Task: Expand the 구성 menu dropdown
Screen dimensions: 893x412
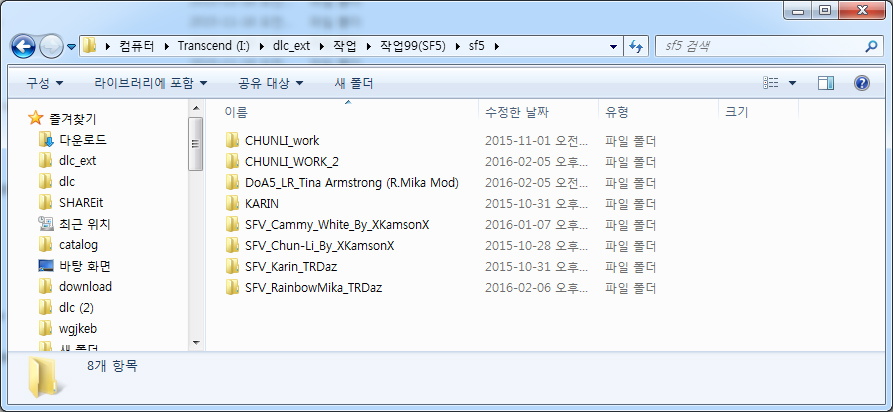Action: pyautogui.click(x=45, y=83)
